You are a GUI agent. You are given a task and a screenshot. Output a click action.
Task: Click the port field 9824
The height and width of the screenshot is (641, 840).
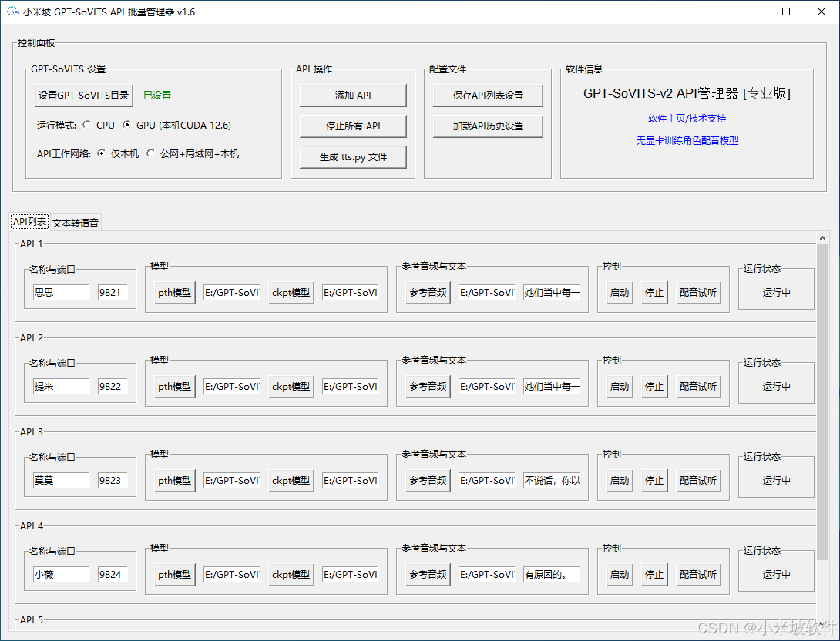tap(113, 575)
